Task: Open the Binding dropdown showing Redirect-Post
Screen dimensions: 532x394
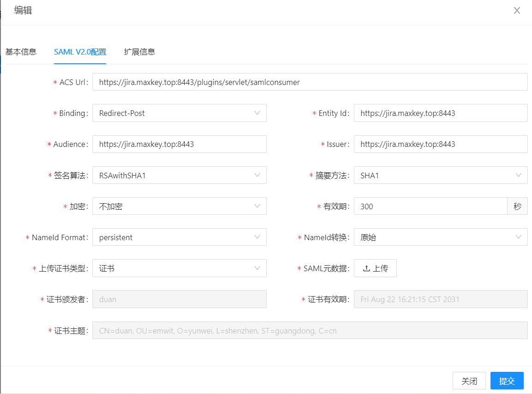Action: pos(179,113)
